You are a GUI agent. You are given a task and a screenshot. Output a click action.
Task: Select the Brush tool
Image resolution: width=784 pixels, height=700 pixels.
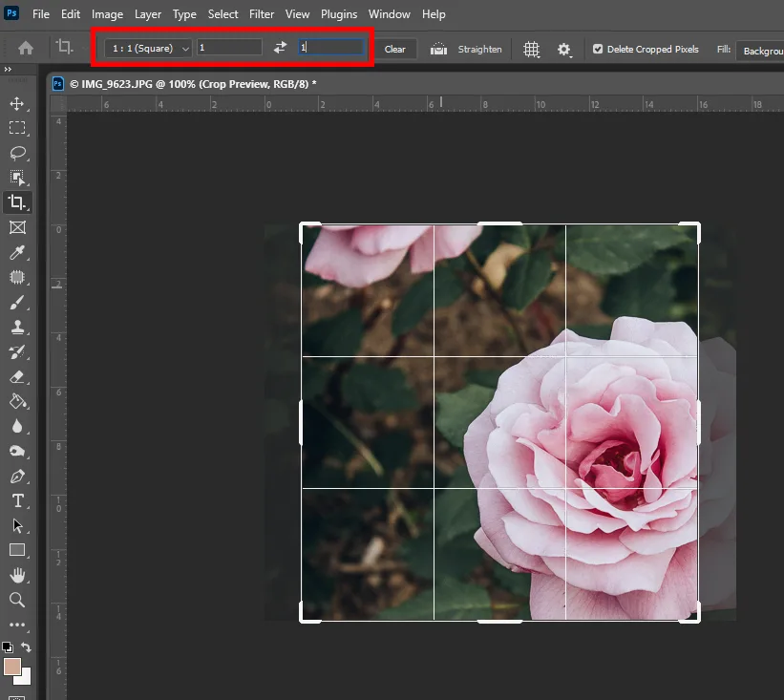tap(17, 302)
